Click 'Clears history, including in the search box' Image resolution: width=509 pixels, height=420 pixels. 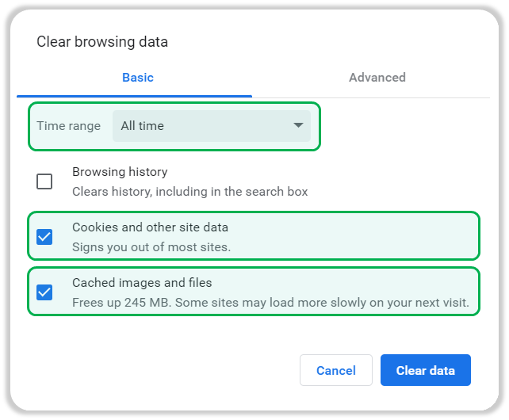[190, 192]
